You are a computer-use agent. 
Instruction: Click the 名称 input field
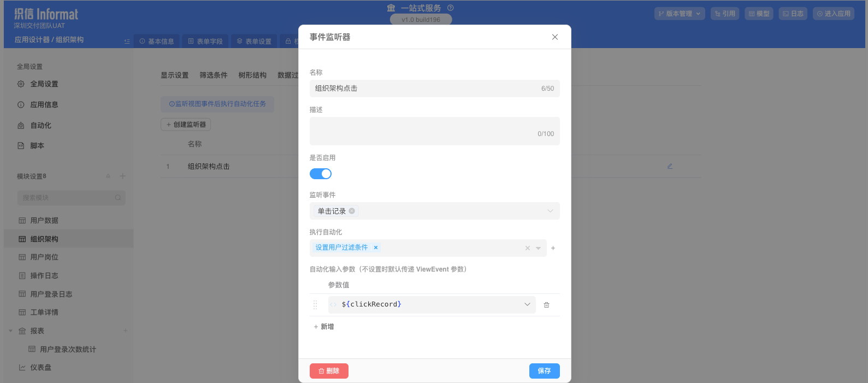[x=426, y=89]
